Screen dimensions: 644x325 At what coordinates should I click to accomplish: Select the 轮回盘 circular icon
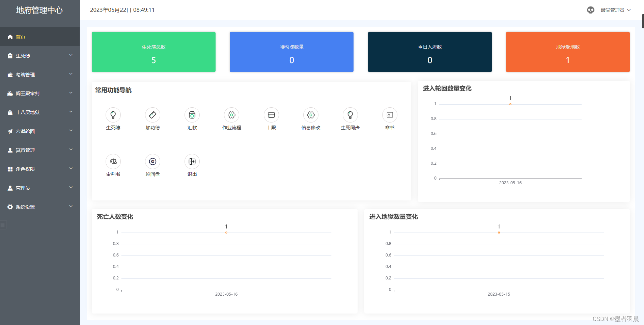[152, 161]
